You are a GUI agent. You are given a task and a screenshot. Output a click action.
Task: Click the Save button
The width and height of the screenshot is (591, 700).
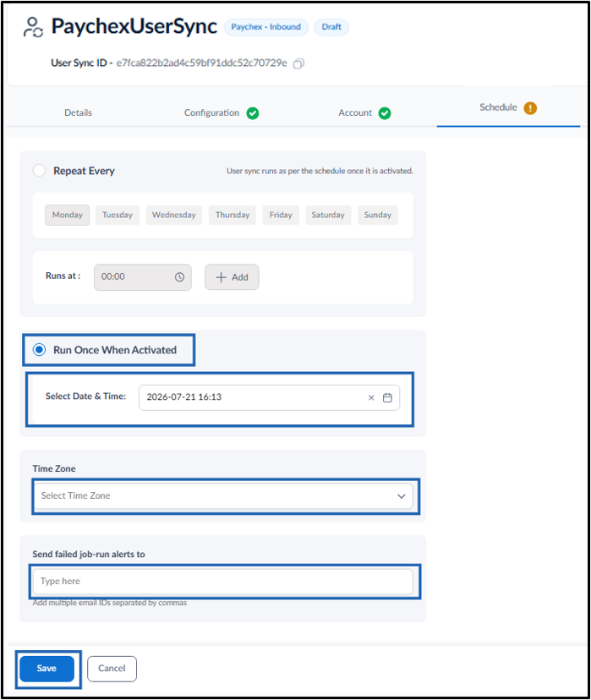tap(47, 669)
